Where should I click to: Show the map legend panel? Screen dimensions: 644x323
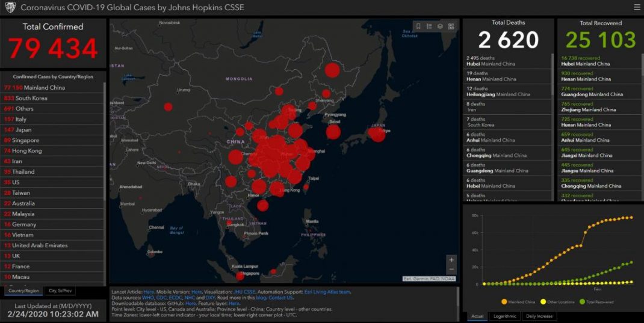(429, 26)
